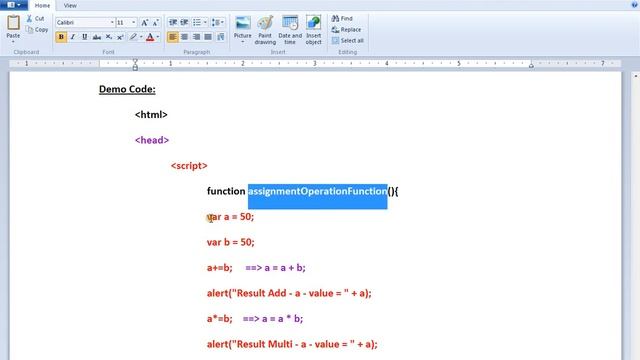The image size is (640, 360).
Task: Choose Select all in Editing group
Action: pos(347,40)
